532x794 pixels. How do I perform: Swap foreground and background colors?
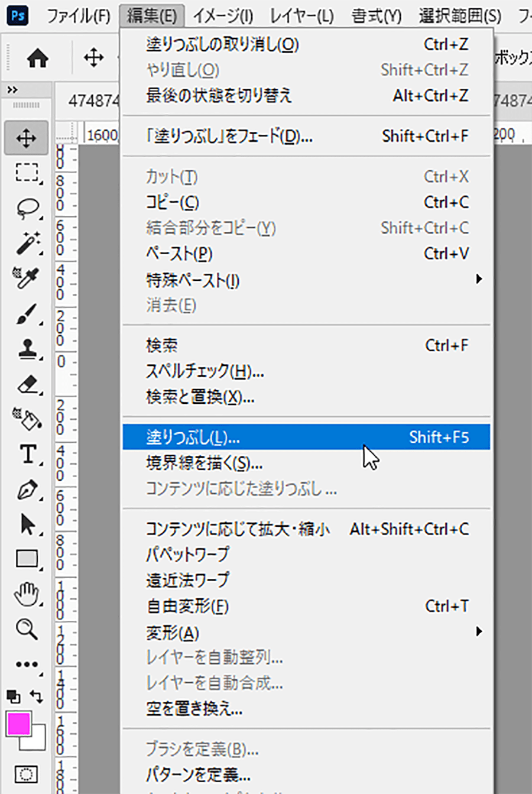pos(37,696)
